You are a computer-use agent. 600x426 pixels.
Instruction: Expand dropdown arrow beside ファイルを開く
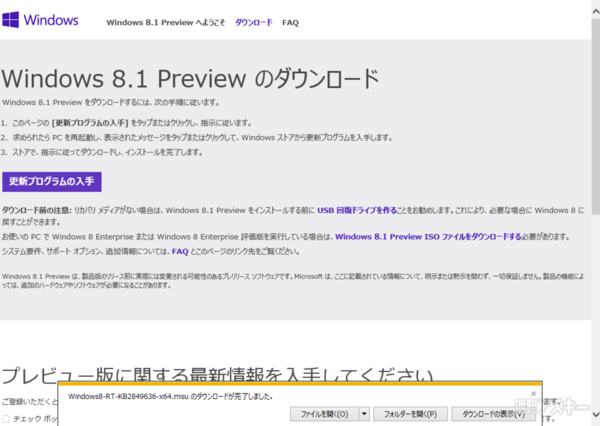(364, 414)
